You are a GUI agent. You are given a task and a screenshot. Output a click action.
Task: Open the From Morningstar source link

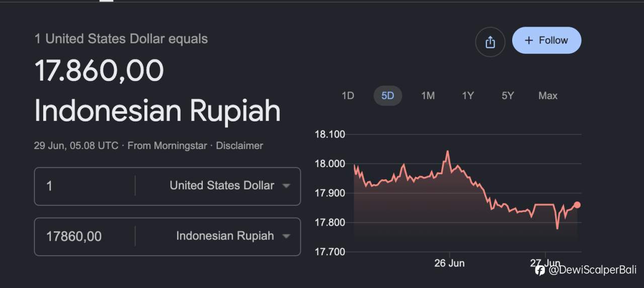(167, 146)
